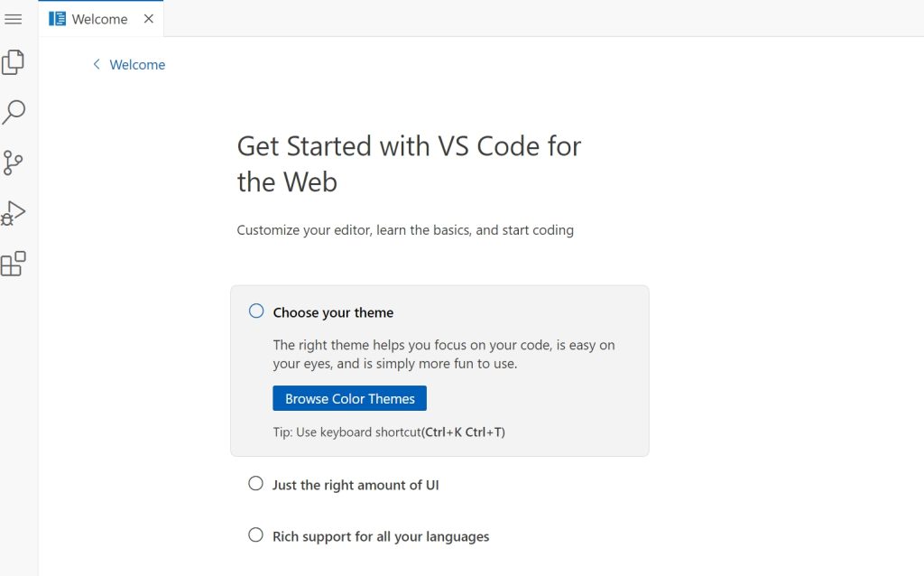Collapse the 'Choose your theme' step title
This screenshot has width=924, height=576.
click(333, 312)
